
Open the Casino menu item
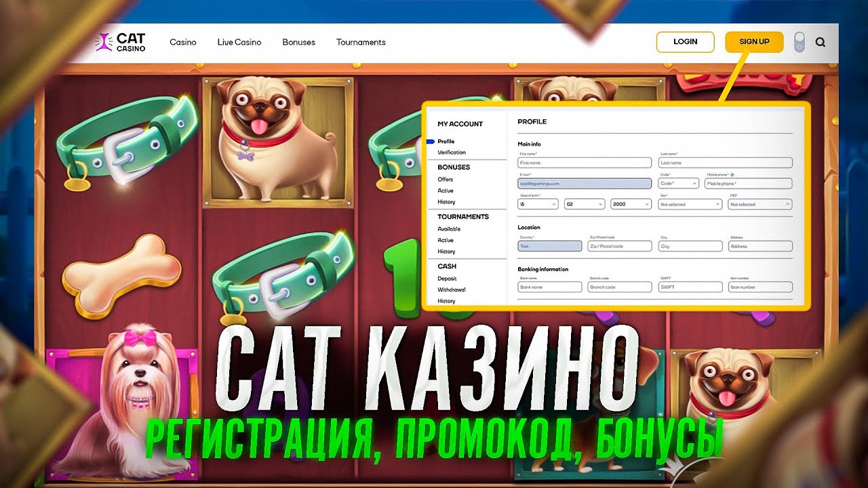pos(183,42)
